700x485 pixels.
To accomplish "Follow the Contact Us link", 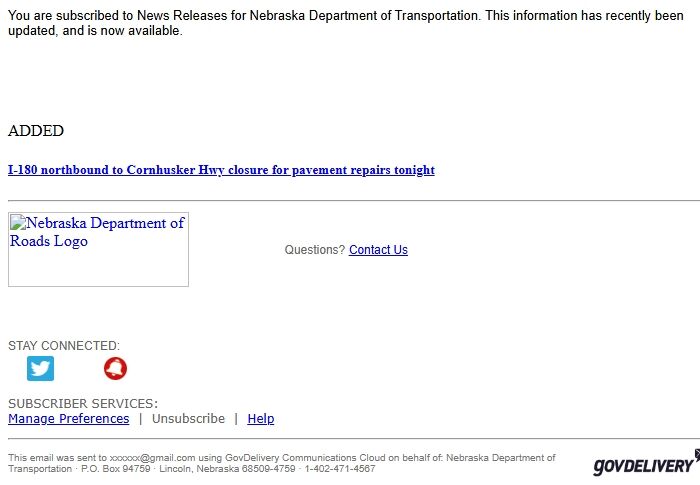I will pos(378,250).
